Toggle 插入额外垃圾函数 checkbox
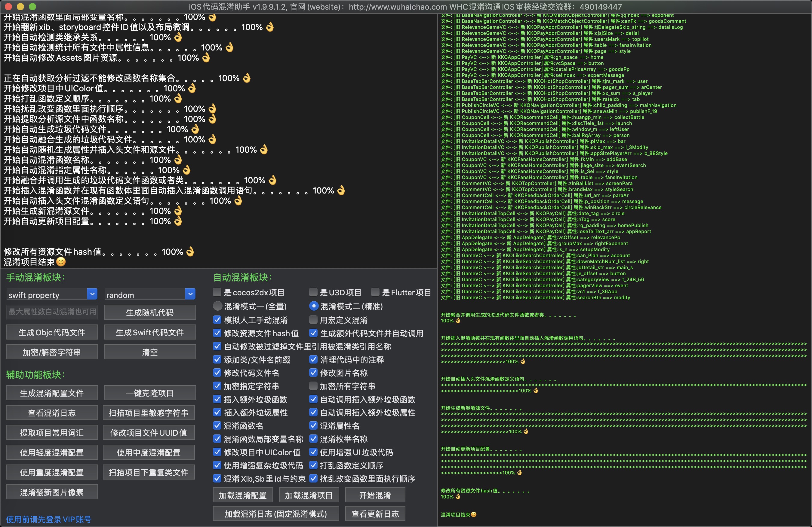The image size is (812, 527). coord(217,399)
